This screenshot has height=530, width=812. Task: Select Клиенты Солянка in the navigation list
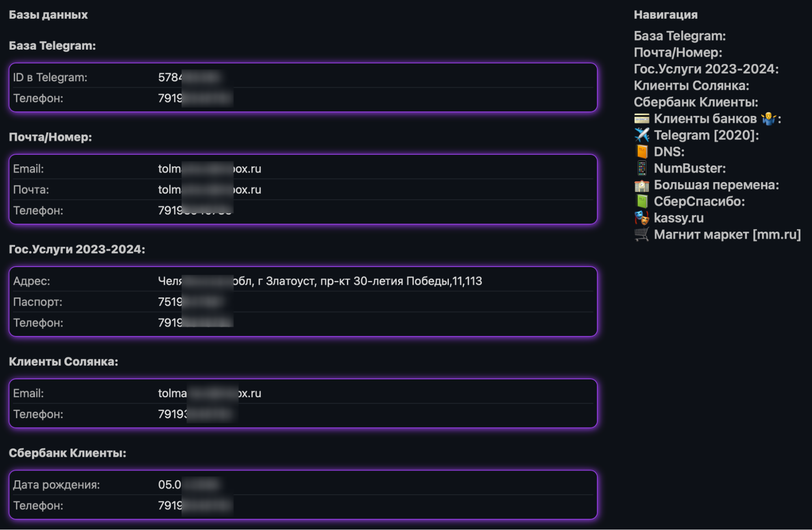click(691, 86)
